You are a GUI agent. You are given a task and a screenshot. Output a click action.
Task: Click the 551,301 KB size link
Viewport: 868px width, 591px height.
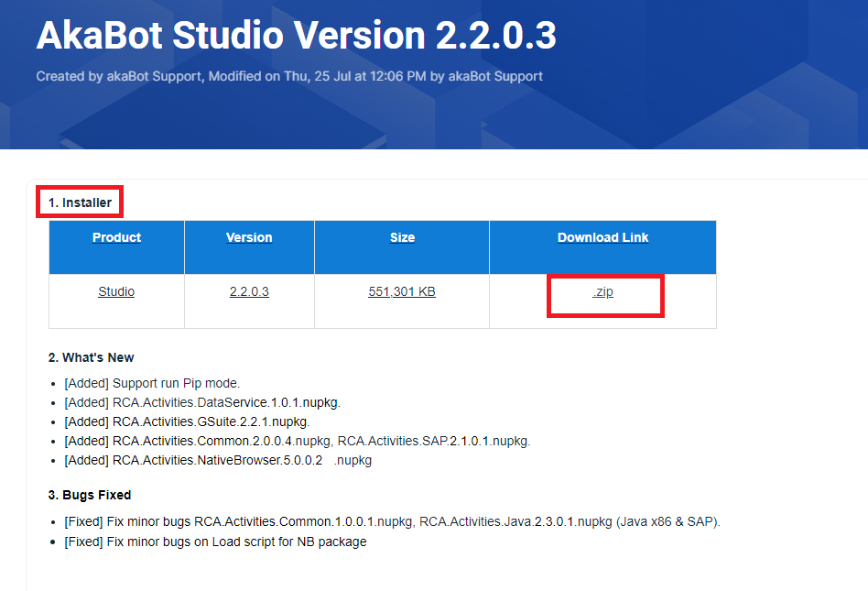pyautogui.click(x=402, y=292)
